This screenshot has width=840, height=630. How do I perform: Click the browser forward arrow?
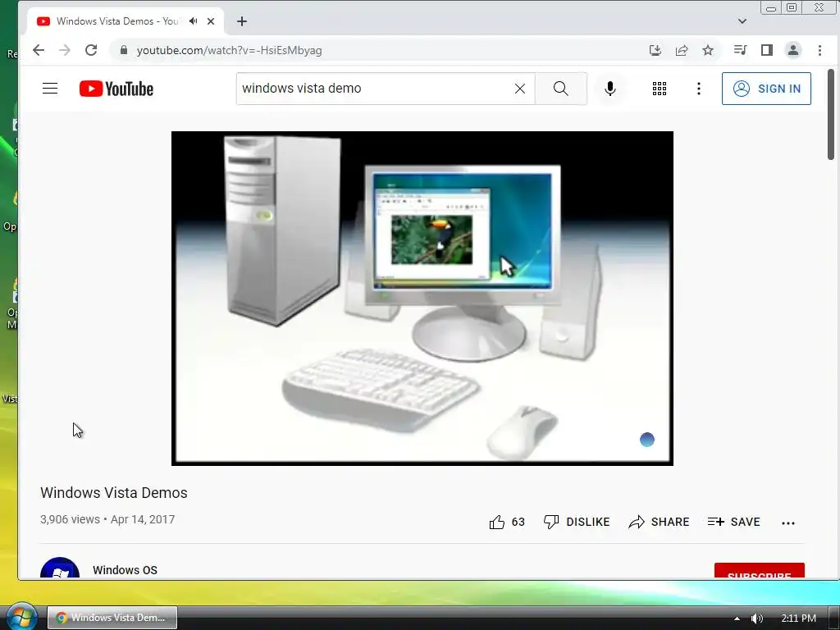64,50
